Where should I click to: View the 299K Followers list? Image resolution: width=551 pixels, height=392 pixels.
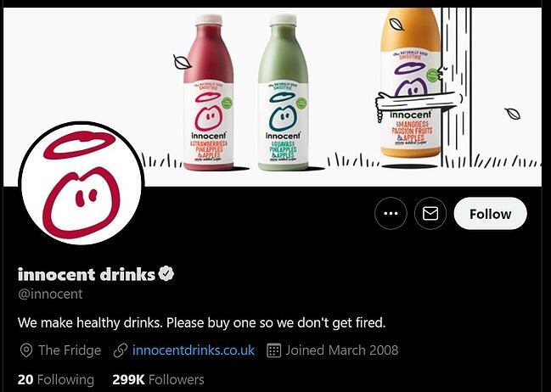[x=158, y=380]
